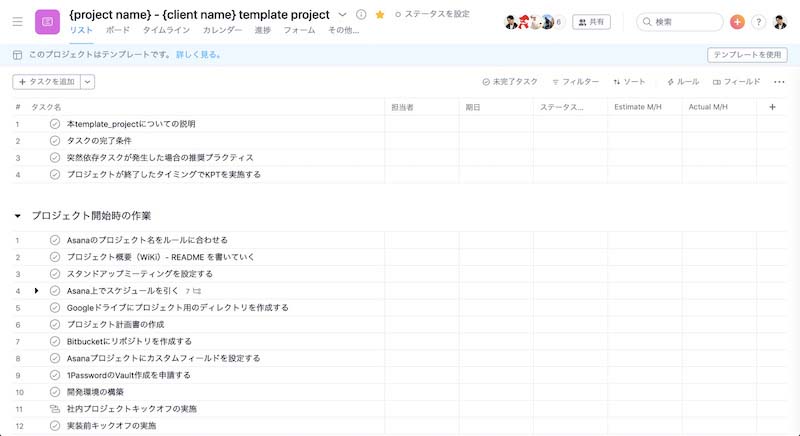The width and height of the screenshot is (800, 436).
Task: Add a new column with plus icon
Action: pos(772,107)
